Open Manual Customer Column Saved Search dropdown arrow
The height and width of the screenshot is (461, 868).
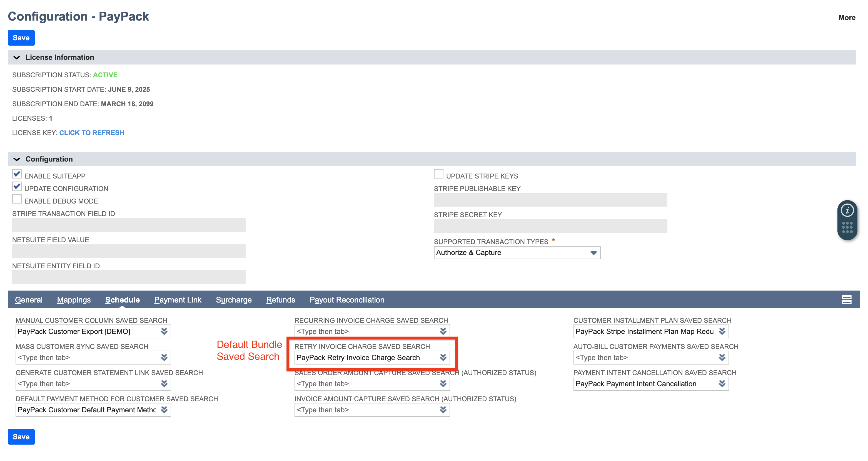[x=164, y=331]
